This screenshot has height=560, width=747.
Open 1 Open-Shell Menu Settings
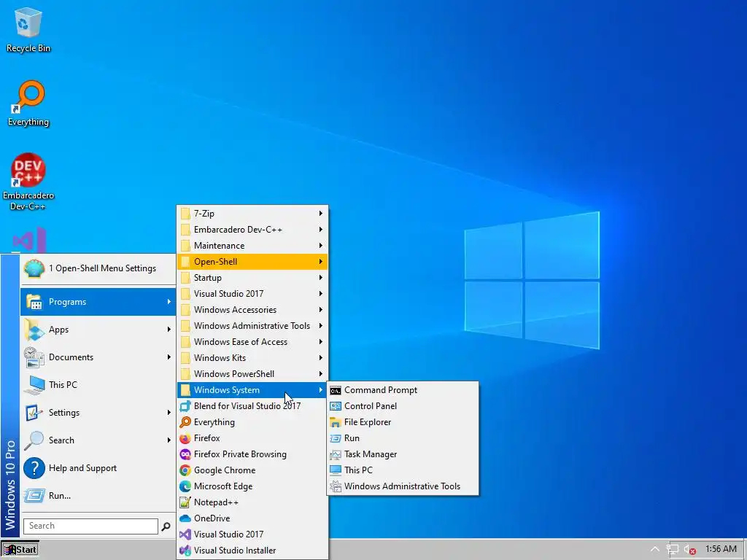point(98,268)
